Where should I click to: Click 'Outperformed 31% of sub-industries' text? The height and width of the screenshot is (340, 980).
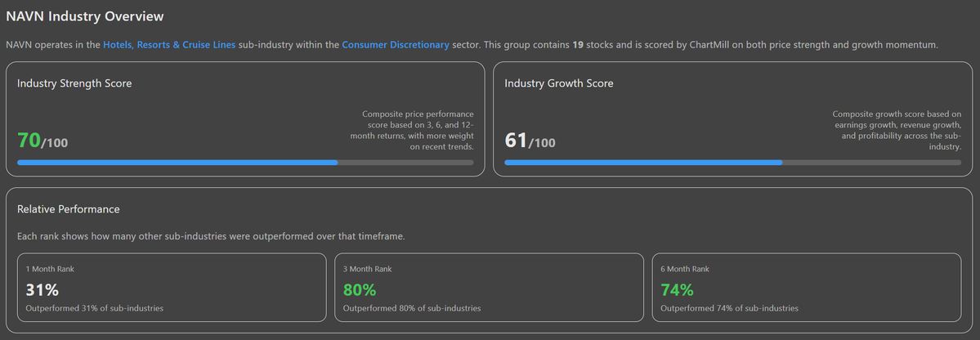pyautogui.click(x=94, y=308)
